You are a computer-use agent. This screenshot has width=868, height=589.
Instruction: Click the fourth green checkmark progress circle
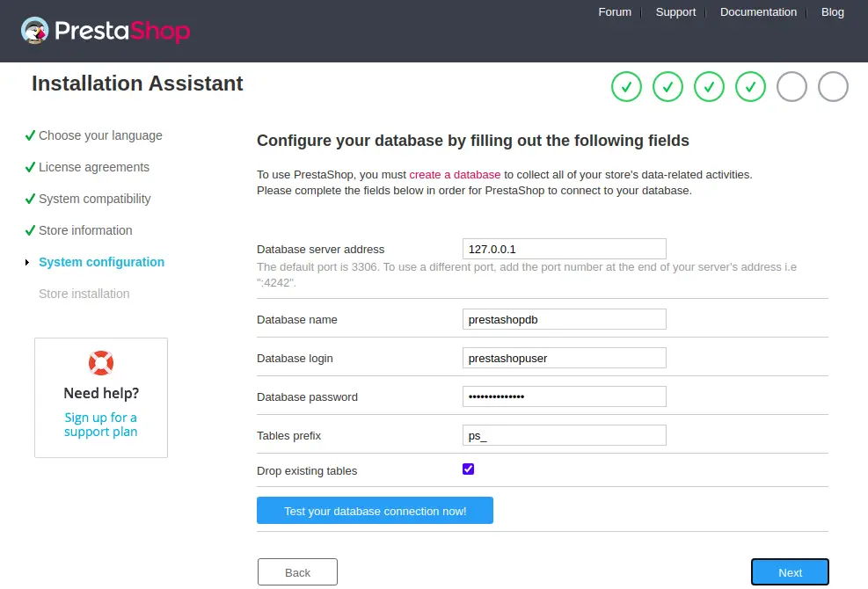[x=750, y=87]
